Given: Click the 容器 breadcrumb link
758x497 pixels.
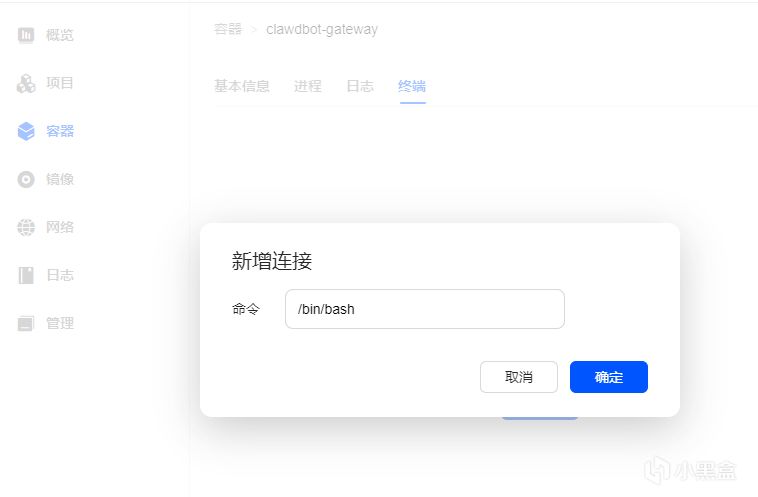Looking at the screenshot, I should pos(228,29).
